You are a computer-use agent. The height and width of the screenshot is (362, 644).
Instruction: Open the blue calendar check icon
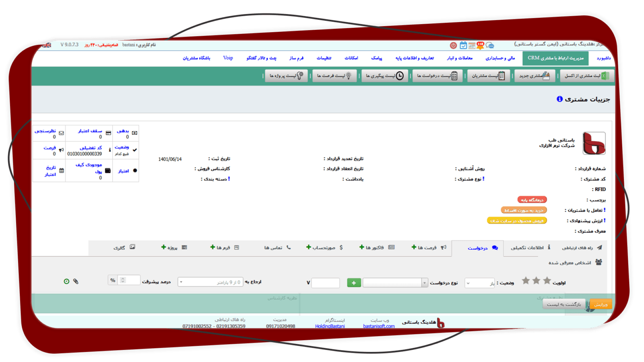(463, 45)
